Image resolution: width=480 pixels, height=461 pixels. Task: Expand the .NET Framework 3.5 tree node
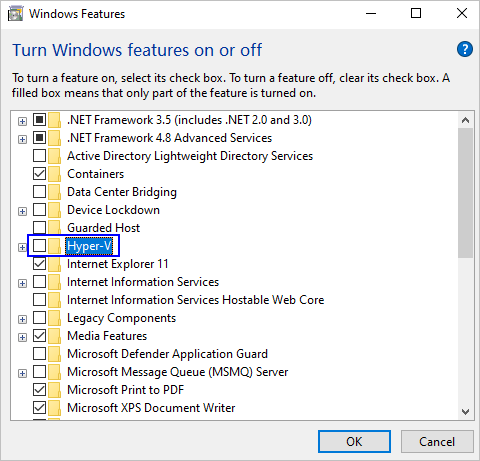[x=22, y=121]
